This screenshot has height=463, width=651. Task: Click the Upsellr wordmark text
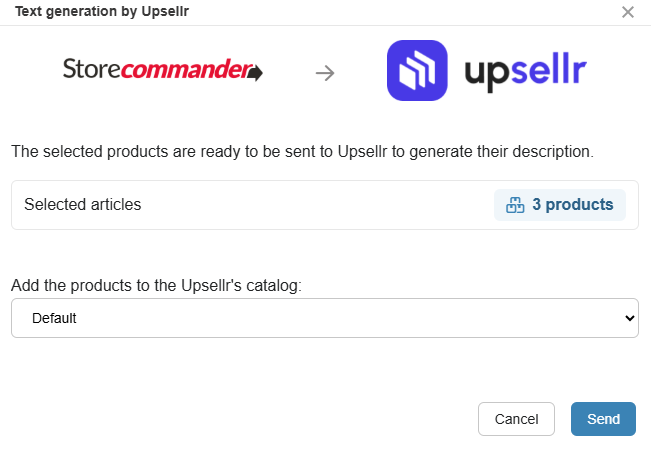[x=525, y=71]
